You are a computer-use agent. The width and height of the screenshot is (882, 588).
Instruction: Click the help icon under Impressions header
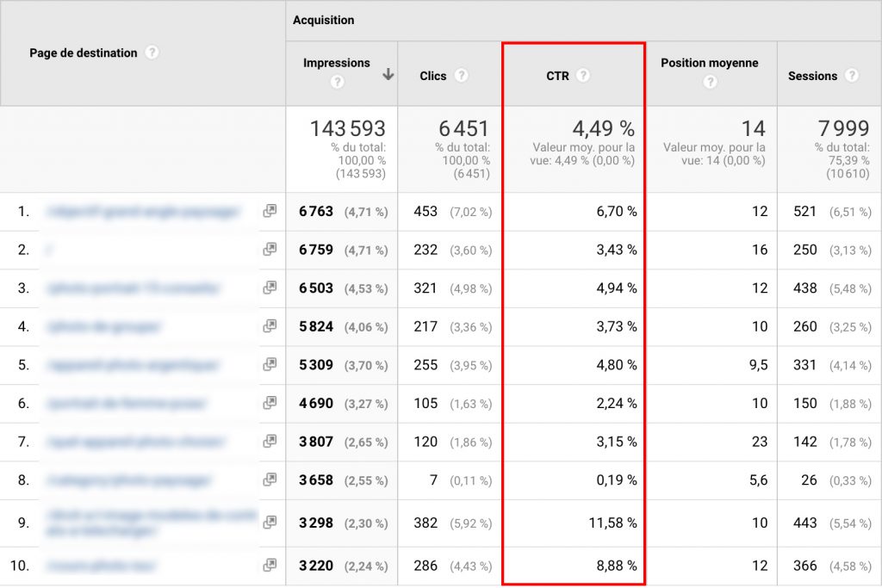[337, 82]
